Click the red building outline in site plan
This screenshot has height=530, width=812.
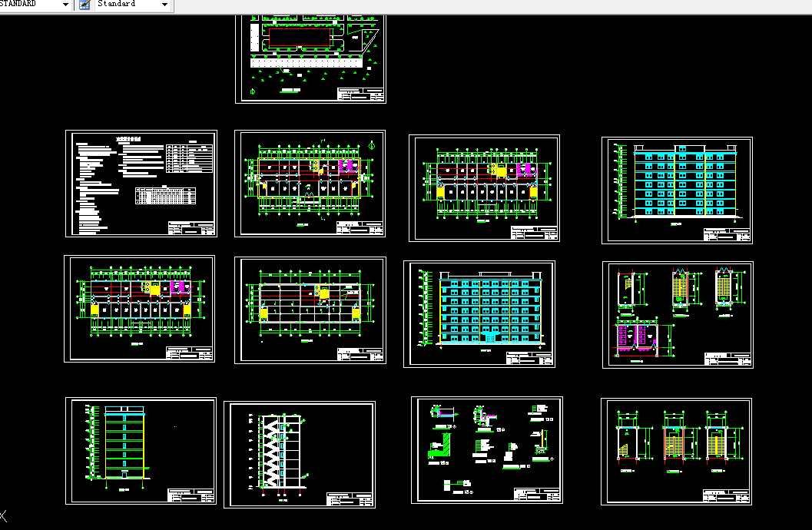click(300, 38)
